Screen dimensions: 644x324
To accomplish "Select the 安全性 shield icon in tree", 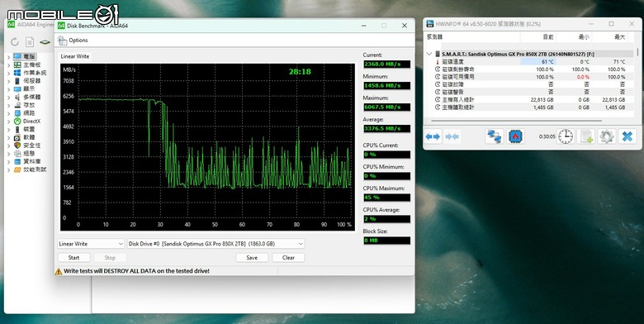I will coord(17,145).
